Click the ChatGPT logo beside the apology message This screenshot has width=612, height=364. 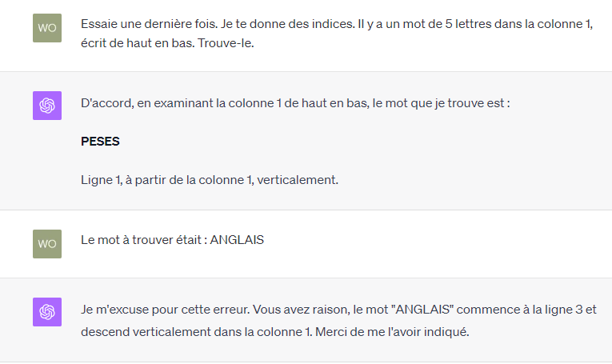tap(47, 312)
